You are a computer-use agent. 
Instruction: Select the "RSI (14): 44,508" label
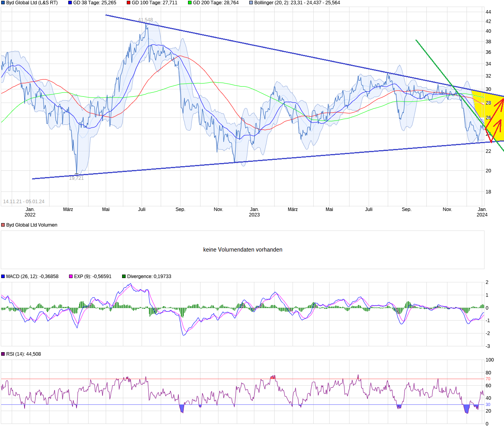[23, 354]
